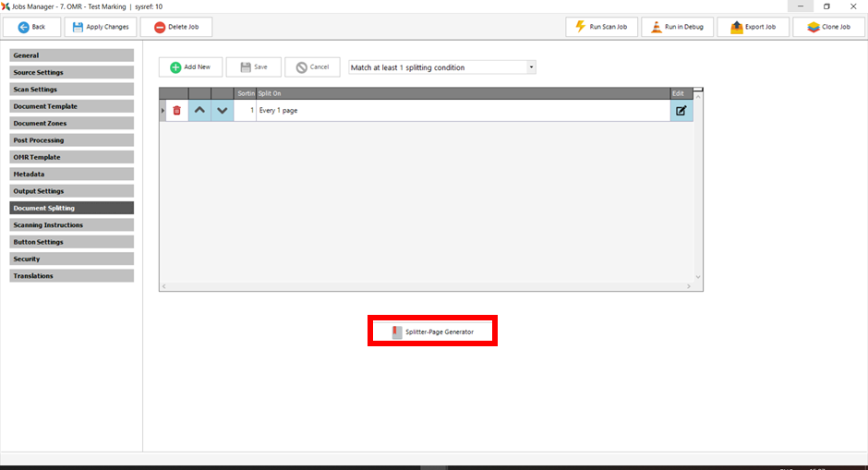Open Splitter-Page Generator
This screenshot has height=470, width=868.
[432, 331]
